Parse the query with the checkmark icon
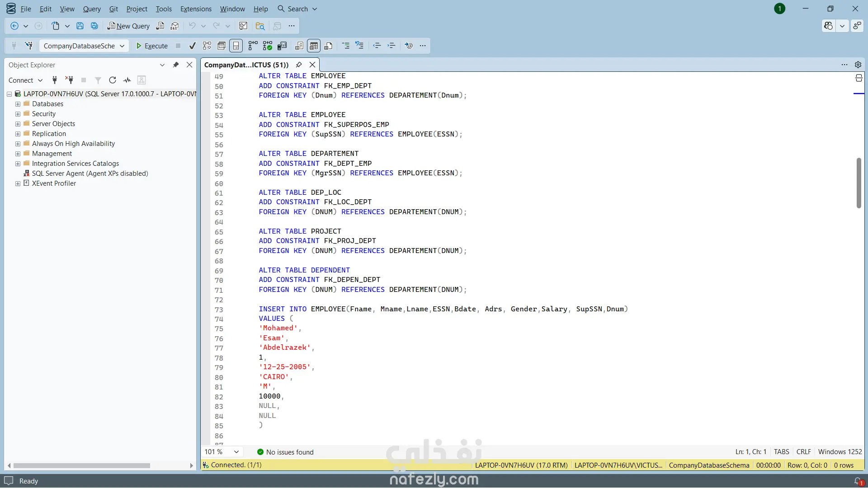 click(193, 46)
